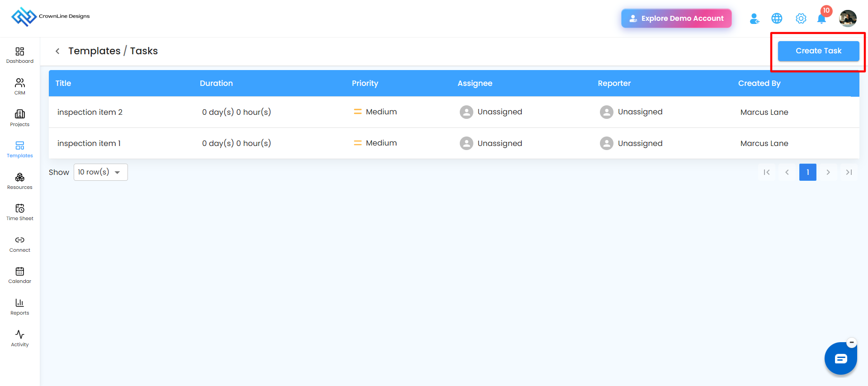The height and width of the screenshot is (386, 868).
Task: Jump to the last page arrow
Action: (849, 172)
